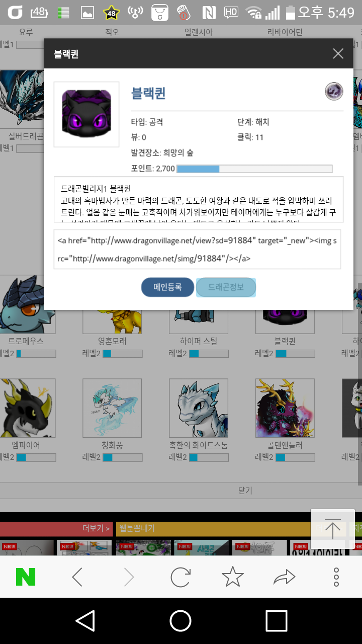Tap Android home circle button
The width and height of the screenshot is (362, 644).
coord(180,620)
